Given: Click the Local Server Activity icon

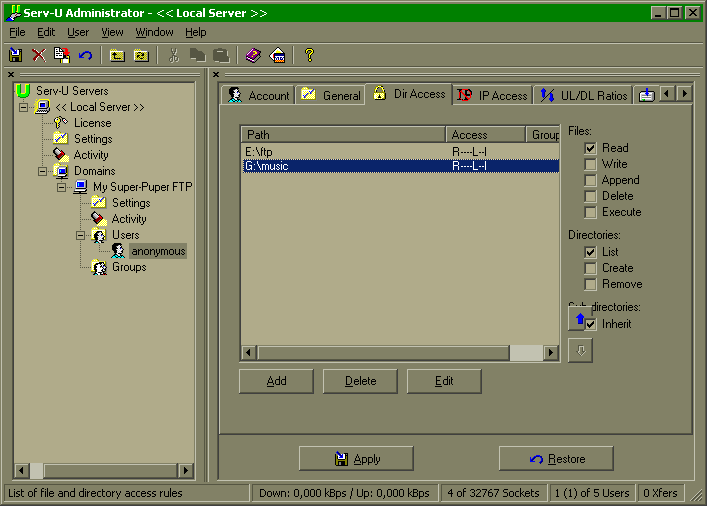Looking at the screenshot, I should (x=60, y=155).
